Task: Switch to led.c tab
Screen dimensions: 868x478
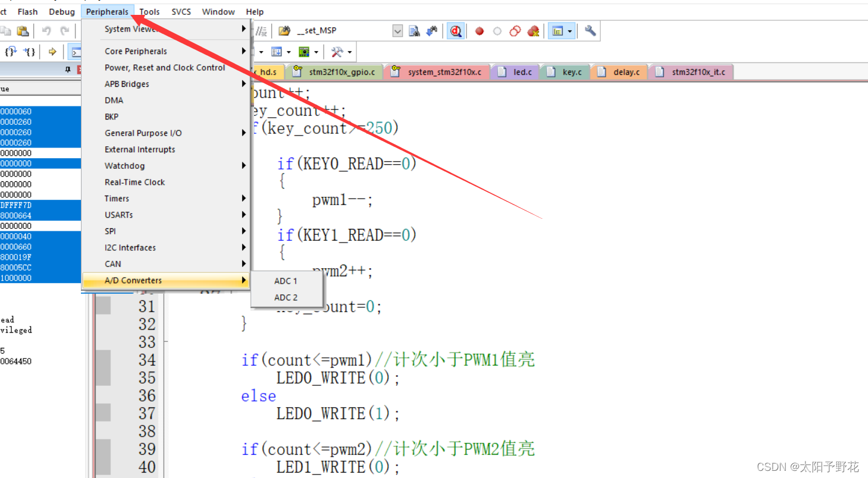Action: pos(515,72)
